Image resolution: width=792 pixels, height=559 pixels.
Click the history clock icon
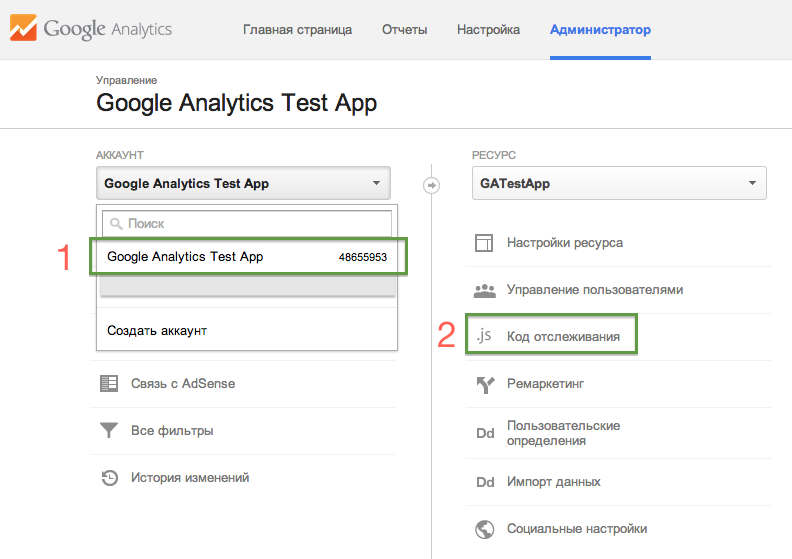coord(110,478)
